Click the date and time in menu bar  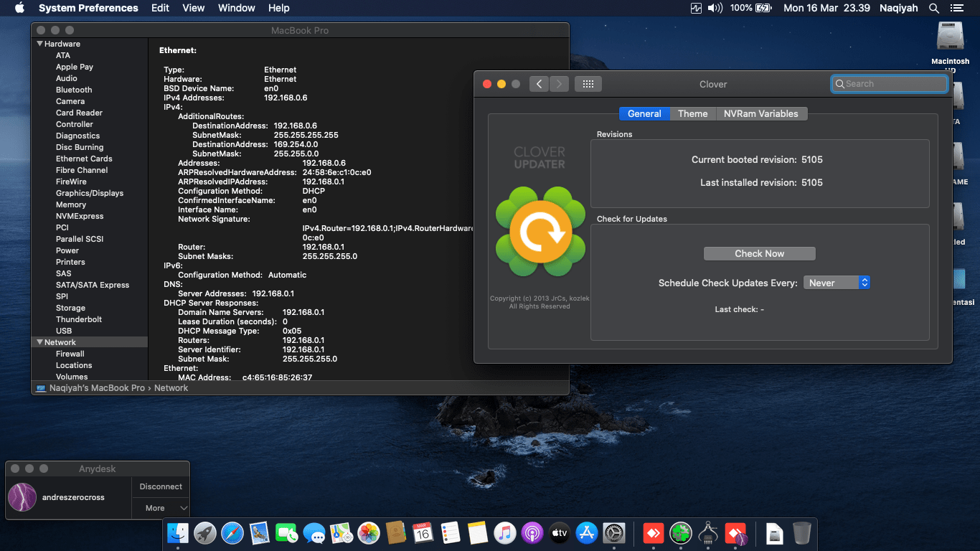(x=826, y=8)
